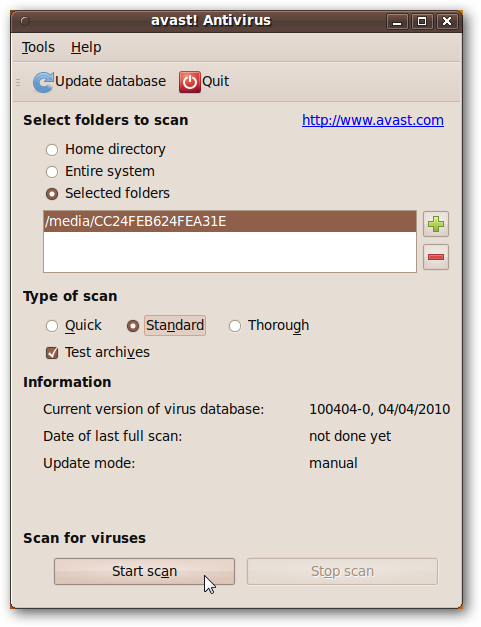Viewport: 481px width, 627px height.
Task: Visit the http://www.avast.com link
Action: [x=373, y=120]
